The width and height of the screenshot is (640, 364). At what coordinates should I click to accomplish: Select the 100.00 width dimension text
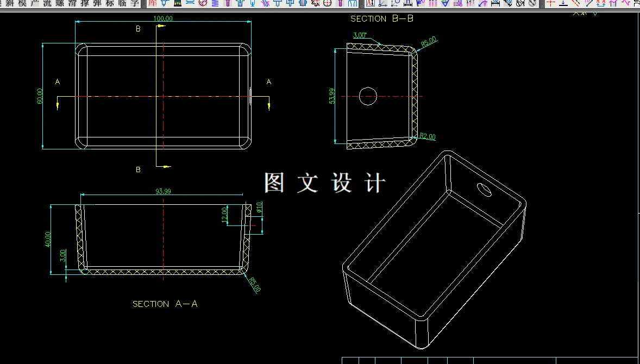click(x=163, y=18)
